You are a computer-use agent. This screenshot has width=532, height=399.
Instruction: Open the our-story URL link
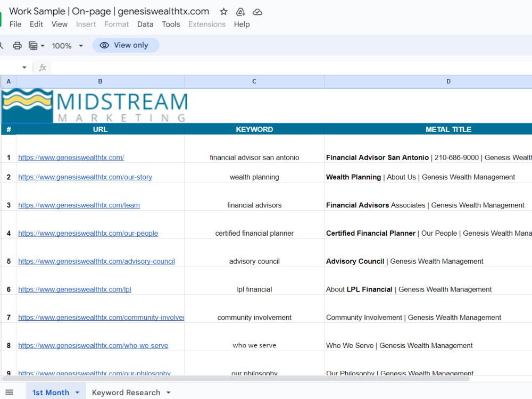[85, 177]
